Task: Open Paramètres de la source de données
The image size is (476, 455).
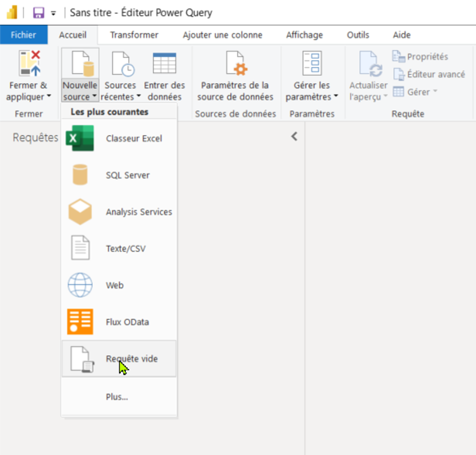Action: tap(235, 76)
